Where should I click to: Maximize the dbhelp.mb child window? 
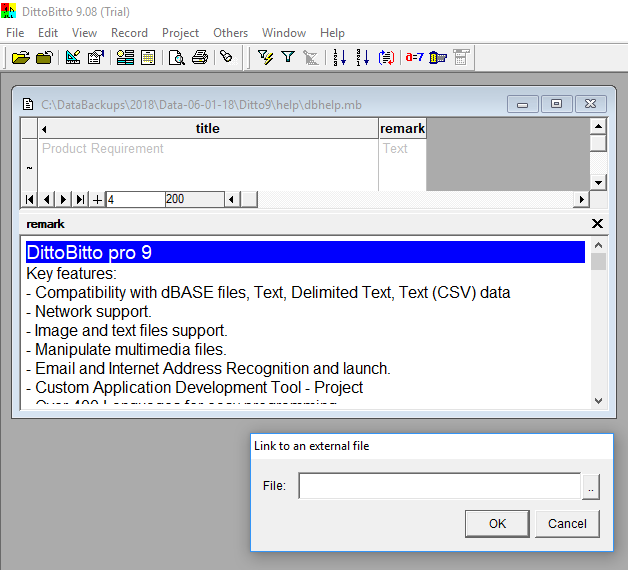point(556,104)
